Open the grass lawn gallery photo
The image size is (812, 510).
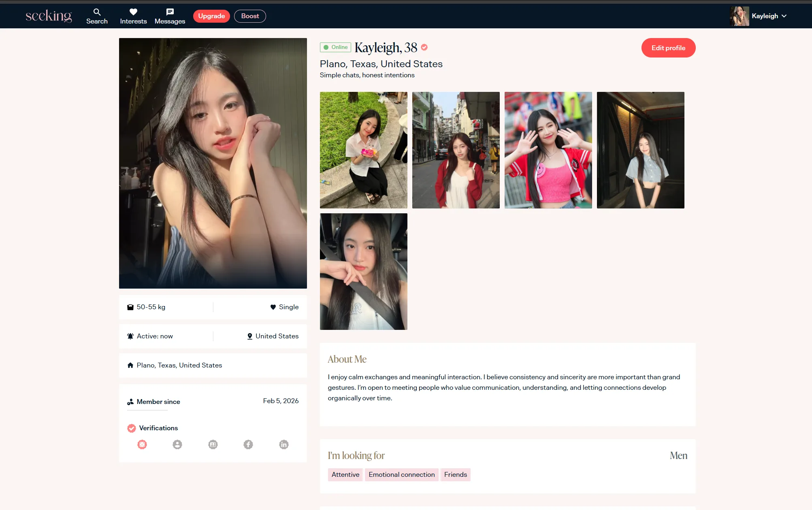click(363, 150)
